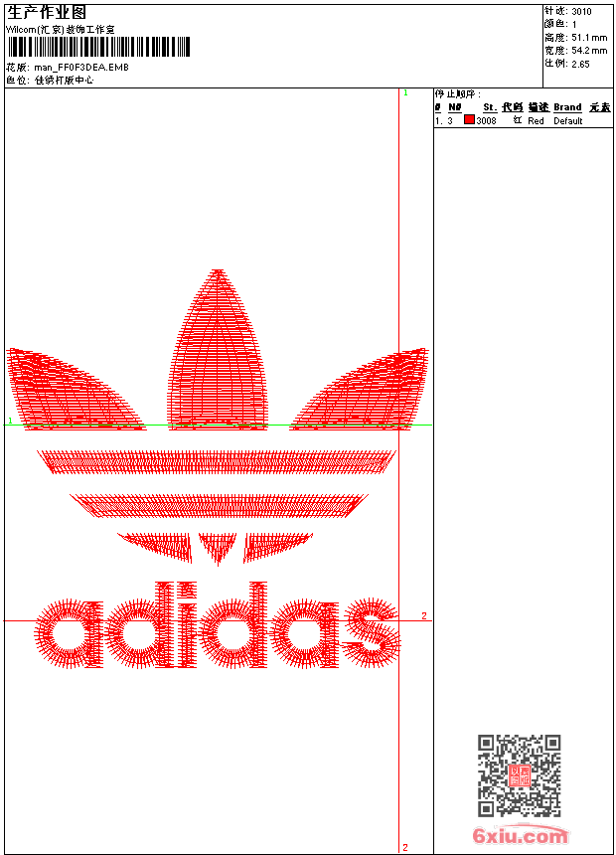Viewport: 616px width, 855px height.
Task: Click the small center triangle below the stripes
Action: tap(218, 549)
